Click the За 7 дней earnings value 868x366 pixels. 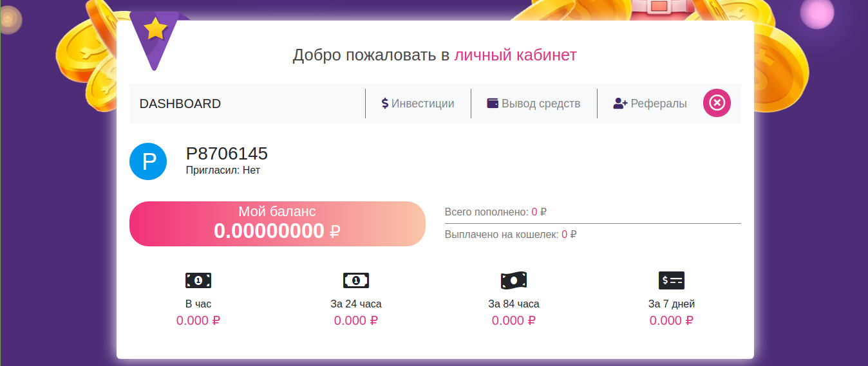[672, 320]
